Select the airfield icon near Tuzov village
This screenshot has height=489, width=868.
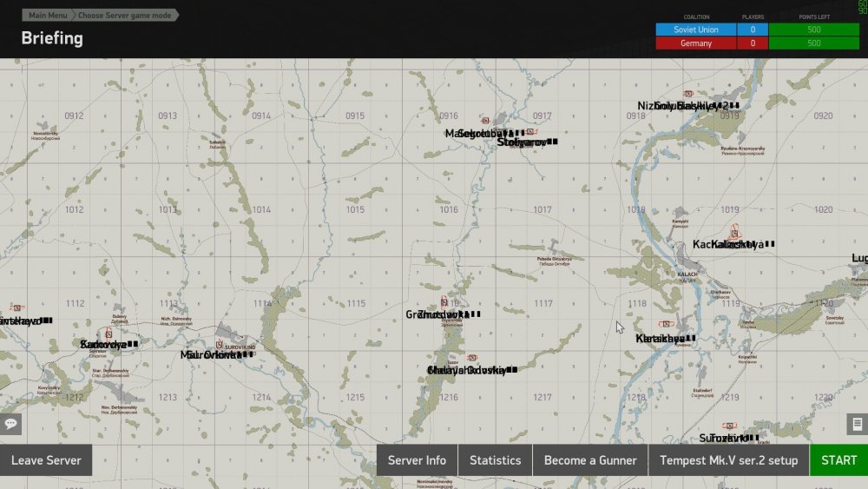click(x=471, y=358)
